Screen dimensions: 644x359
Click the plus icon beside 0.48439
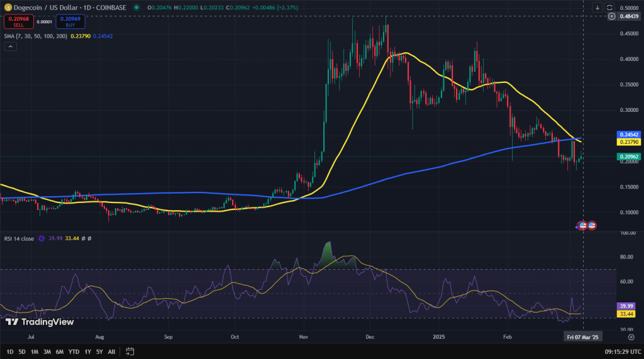click(611, 16)
